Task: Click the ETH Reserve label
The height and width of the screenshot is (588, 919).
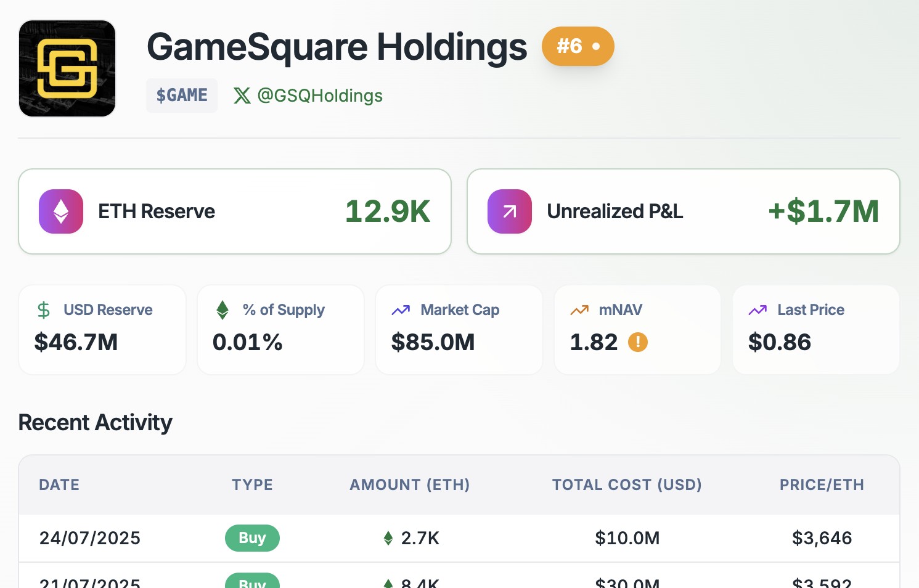Action: tap(157, 211)
